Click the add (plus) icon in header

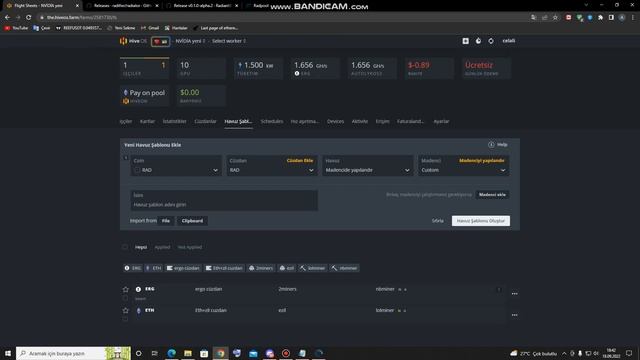pyautogui.click(x=465, y=41)
